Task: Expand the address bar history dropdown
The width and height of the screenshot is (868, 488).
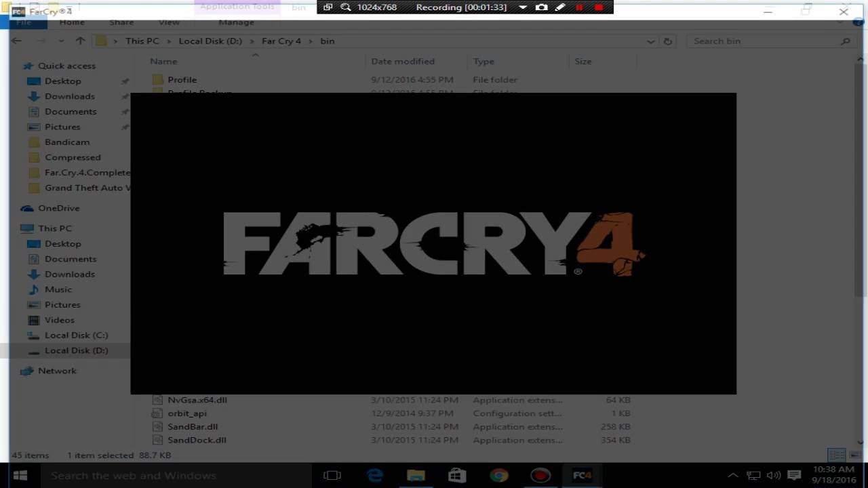Action: (x=650, y=41)
